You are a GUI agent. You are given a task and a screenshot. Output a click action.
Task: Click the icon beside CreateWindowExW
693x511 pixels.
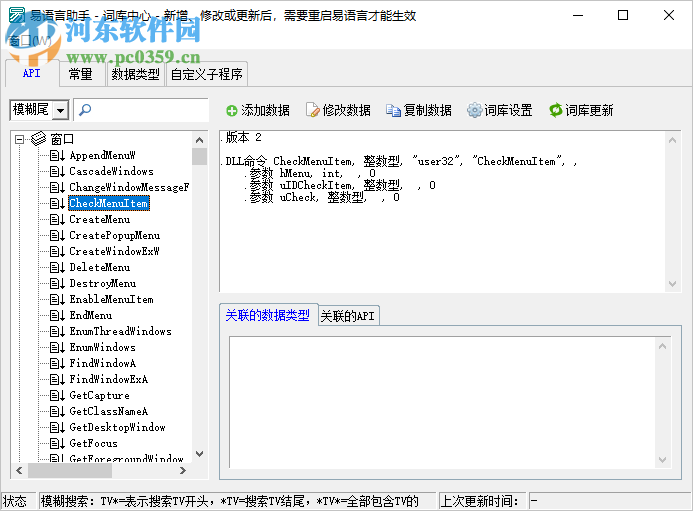pos(57,251)
